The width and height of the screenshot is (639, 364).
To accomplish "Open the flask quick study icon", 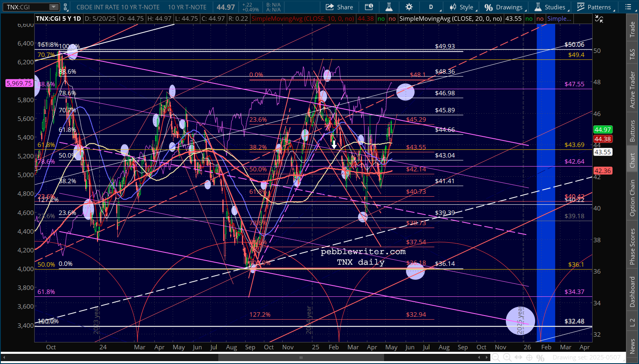I will (389, 7).
